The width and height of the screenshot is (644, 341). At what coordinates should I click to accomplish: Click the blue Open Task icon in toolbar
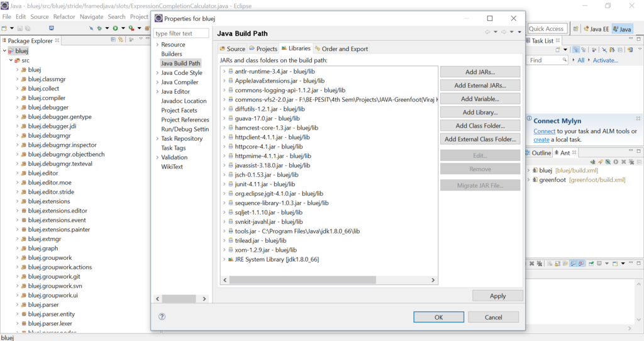coord(52,28)
